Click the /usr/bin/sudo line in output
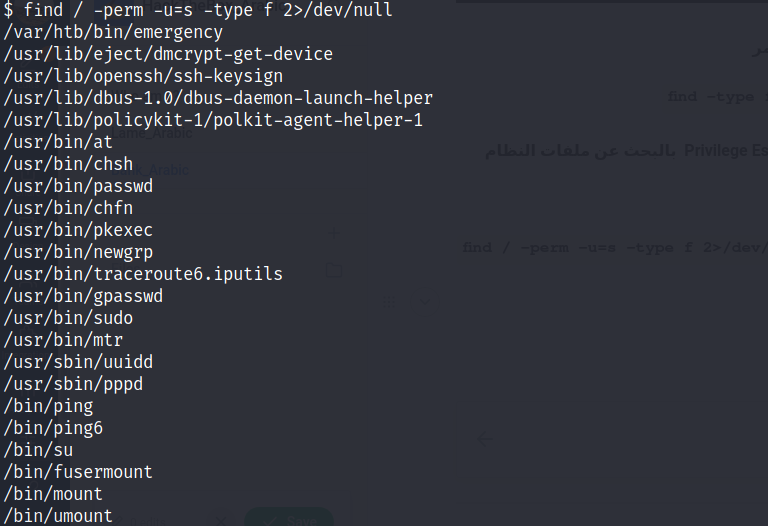The height and width of the screenshot is (526, 768). click(68, 318)
